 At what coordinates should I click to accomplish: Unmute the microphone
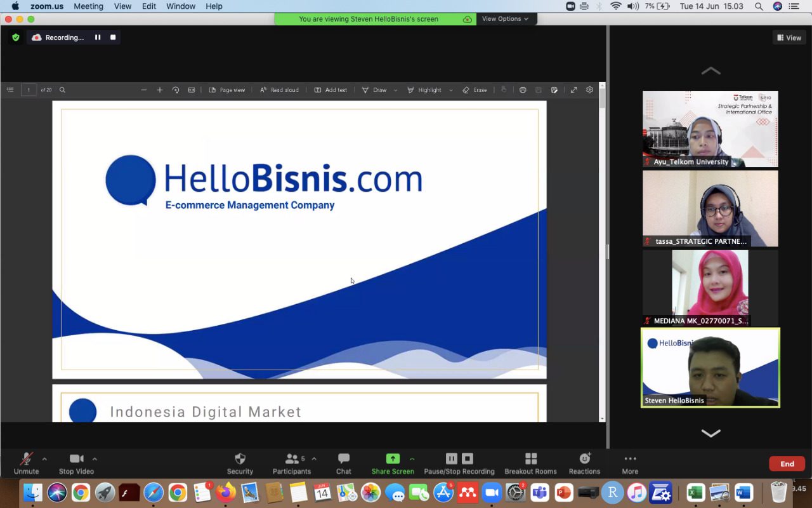pos(26,464)
